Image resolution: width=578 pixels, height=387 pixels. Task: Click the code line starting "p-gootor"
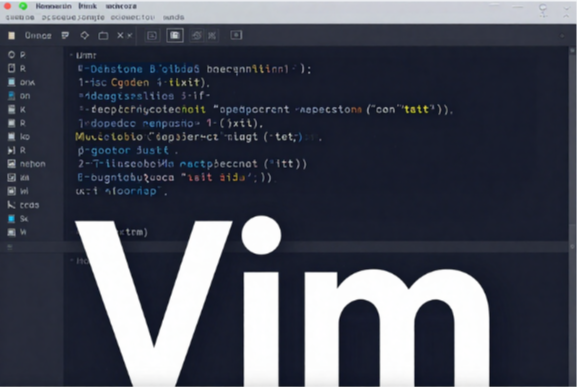128,150
